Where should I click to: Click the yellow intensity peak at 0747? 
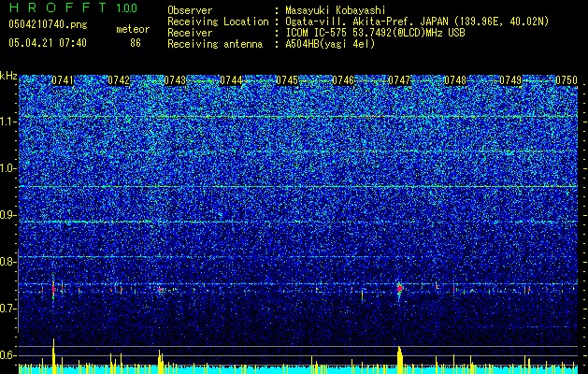[400, 360]
